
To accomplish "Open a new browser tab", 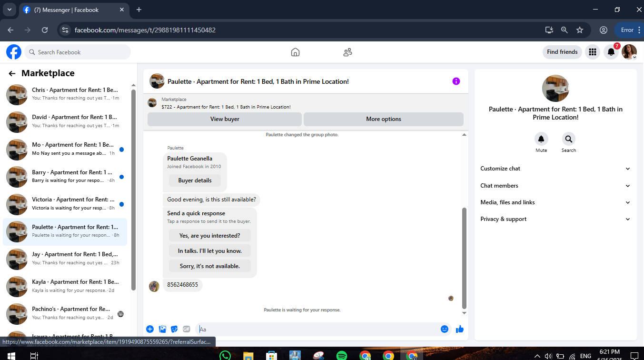I will pos(139,10).
